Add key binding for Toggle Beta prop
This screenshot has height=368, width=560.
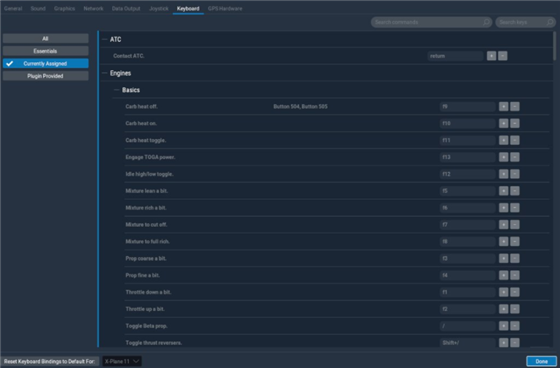coord(504,326)
